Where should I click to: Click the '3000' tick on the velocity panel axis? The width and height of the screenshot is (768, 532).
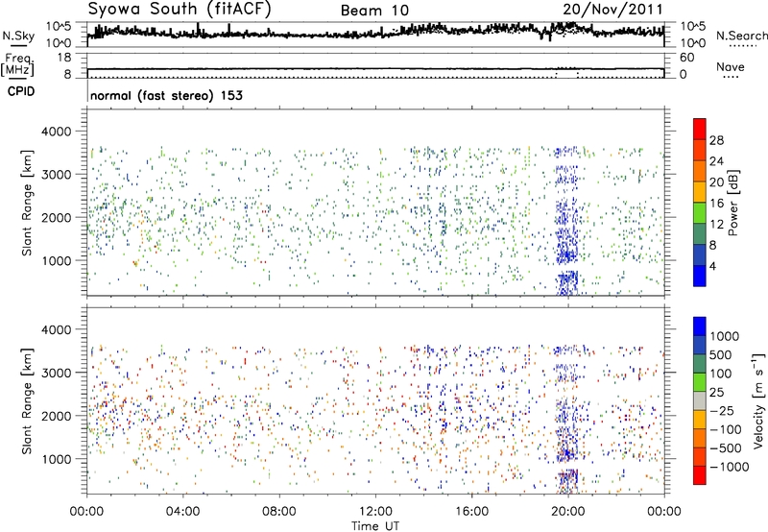[56, 373]
